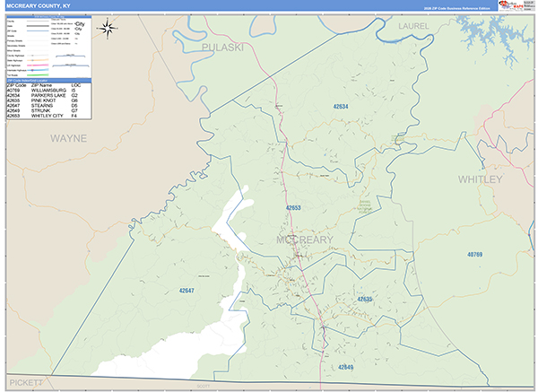Click the STRUNK row in the ZIP index
This screenshot has width=538, height=392.
[48, 111]
